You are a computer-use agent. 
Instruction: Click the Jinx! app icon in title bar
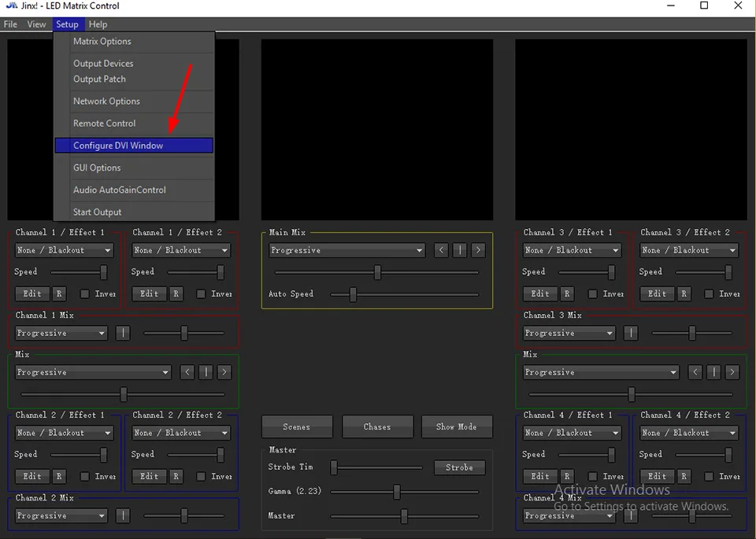click(x=12, y=6)
